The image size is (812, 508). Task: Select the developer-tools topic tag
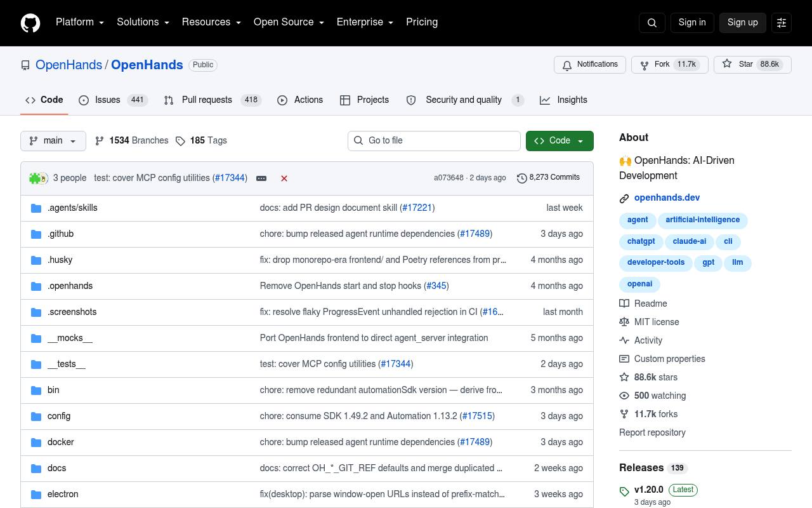[x=656, y=263]
